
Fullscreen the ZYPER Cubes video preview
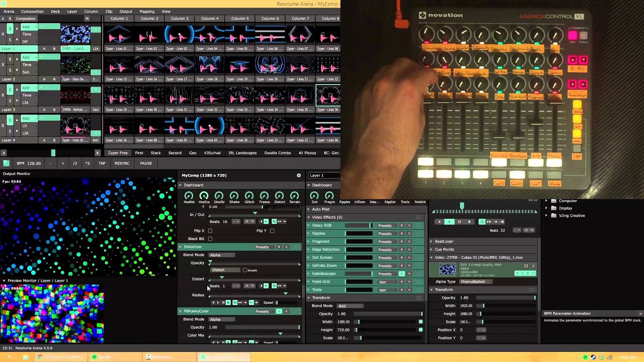526,265
